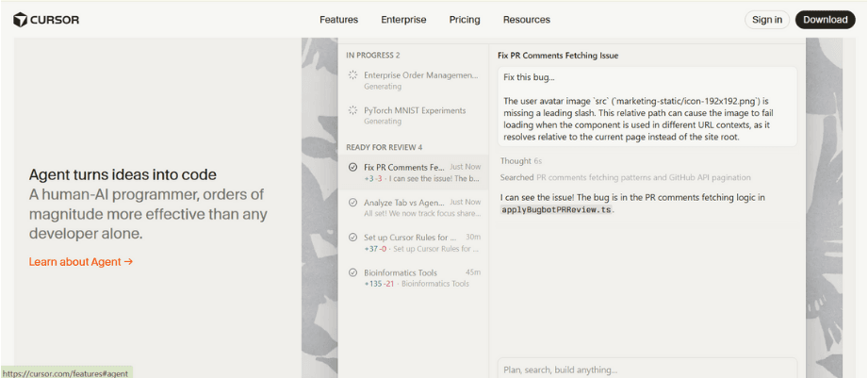This screenshot has width=868, height=378.
Task: Open the Enterprise nav item
Action: coord(403,20)
